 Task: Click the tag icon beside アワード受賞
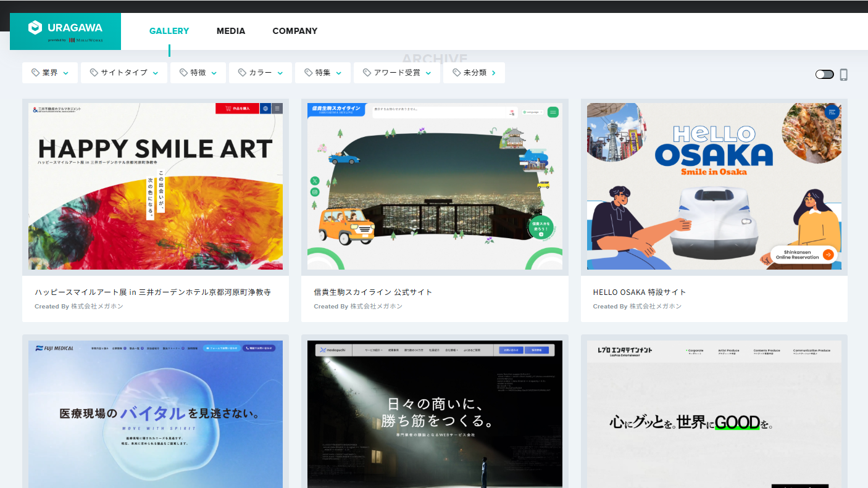(367, 73)
